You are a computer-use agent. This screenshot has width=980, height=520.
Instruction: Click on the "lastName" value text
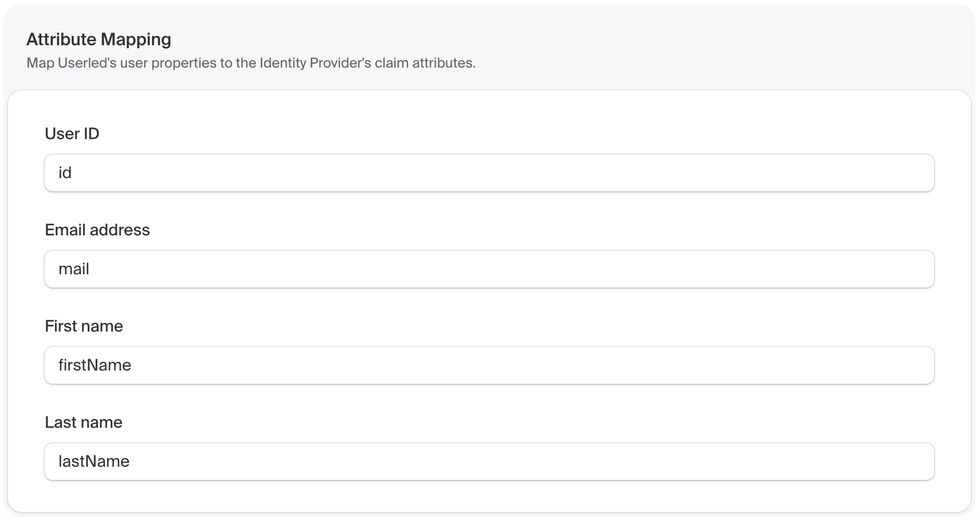click(94, 462)
